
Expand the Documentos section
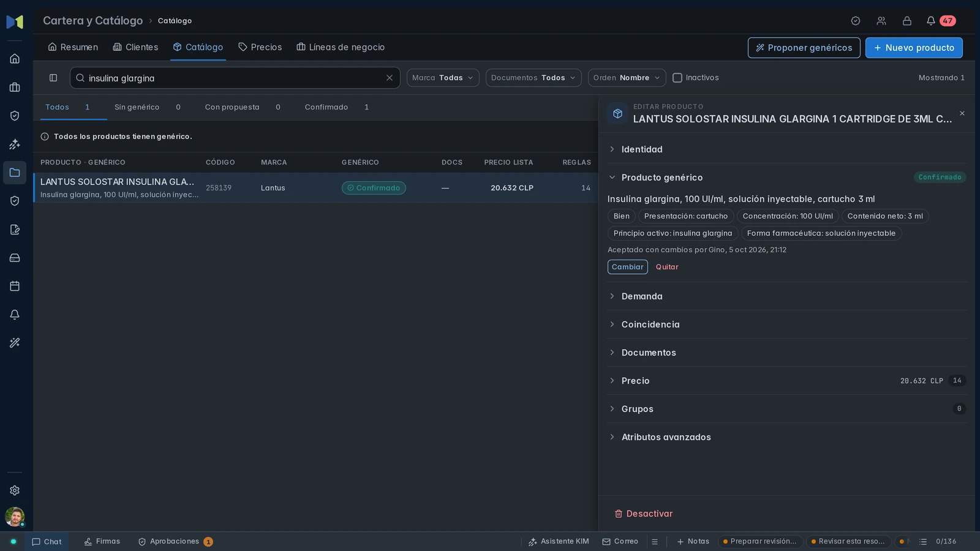coord(786,353)
